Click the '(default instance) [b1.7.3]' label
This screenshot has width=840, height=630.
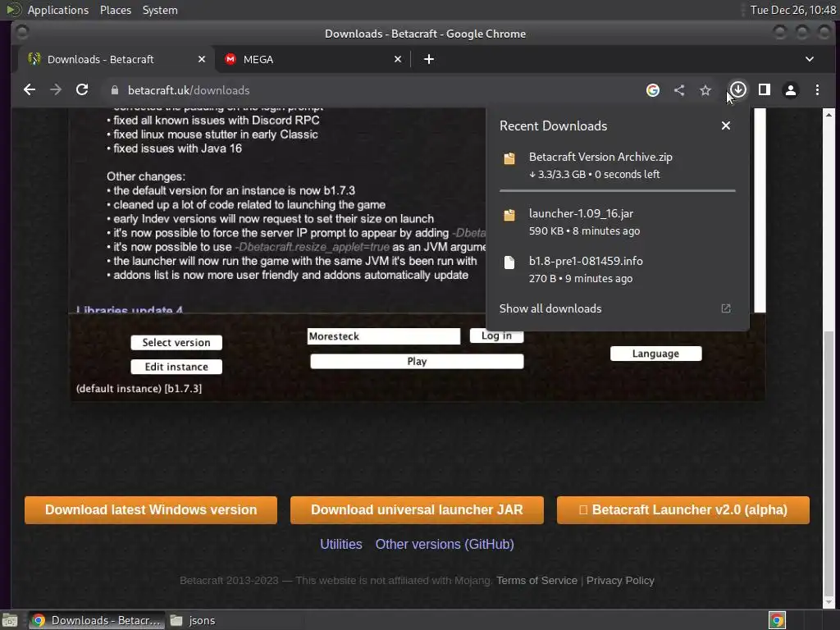[139, 389]
